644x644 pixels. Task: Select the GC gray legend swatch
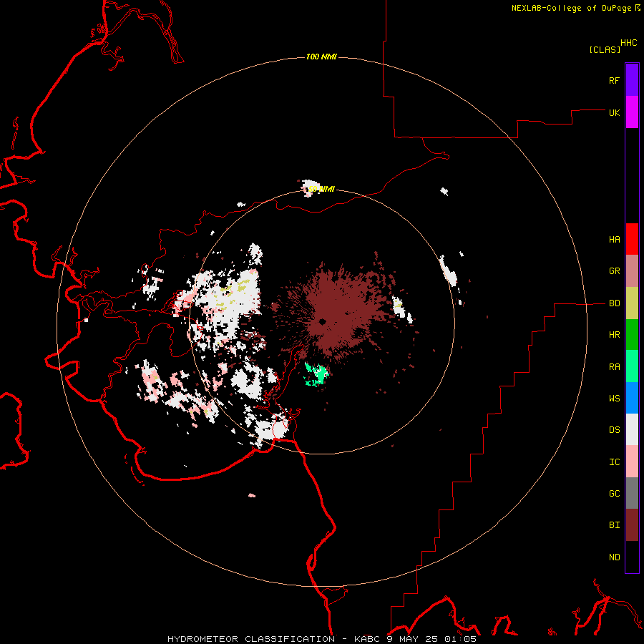632,493
